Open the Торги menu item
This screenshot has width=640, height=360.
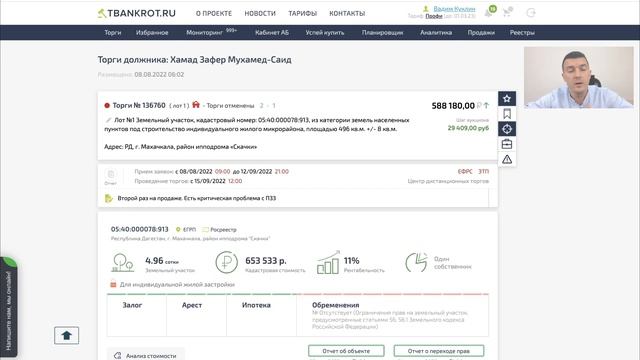coord(113,32)
